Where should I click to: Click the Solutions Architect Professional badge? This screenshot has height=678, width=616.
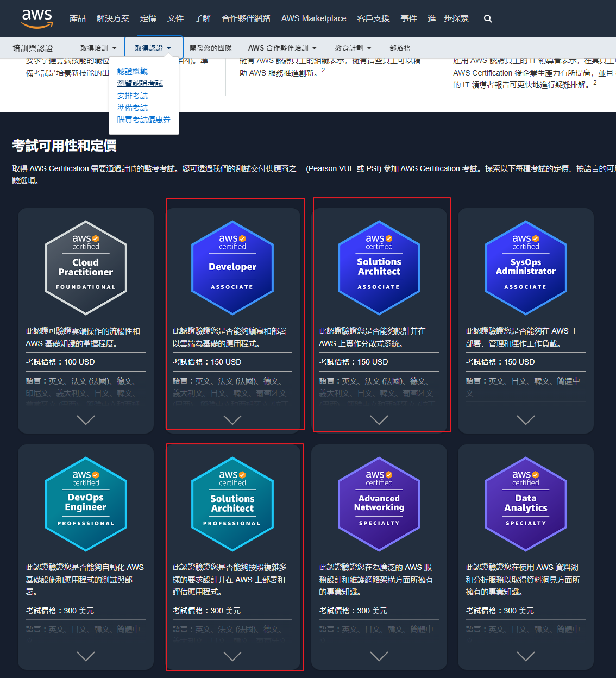point(232,504)
